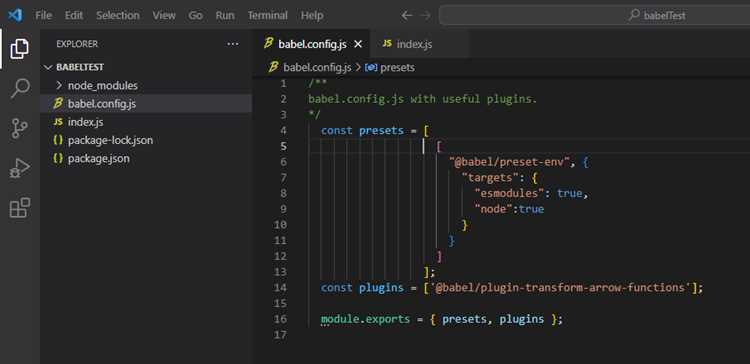
Task: Click module.exports on line 16
Action: [x=365, y=319]
